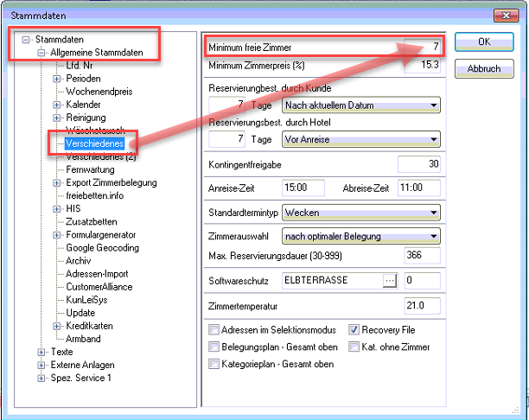Image resolution: width=529 pixels, height=420 pixels.
Task: Edit Max. Reservierungsdauer field
Action: (423, 255)
